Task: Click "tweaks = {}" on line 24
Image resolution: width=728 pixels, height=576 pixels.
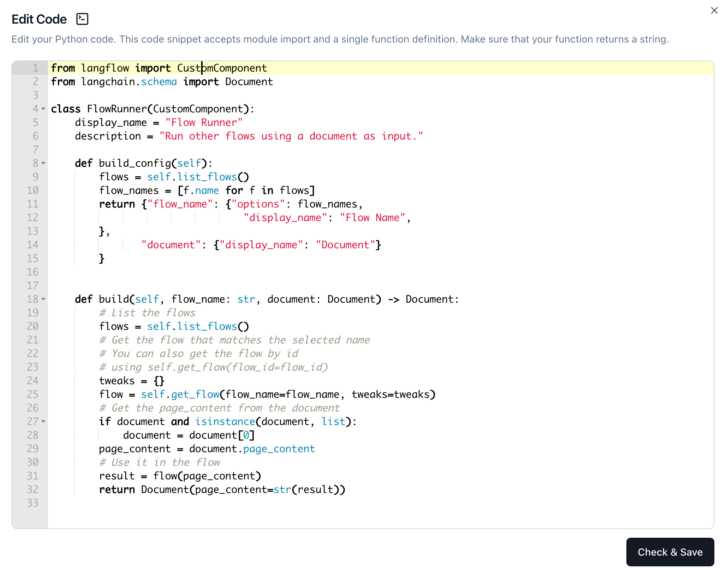Action: point(132,381)
